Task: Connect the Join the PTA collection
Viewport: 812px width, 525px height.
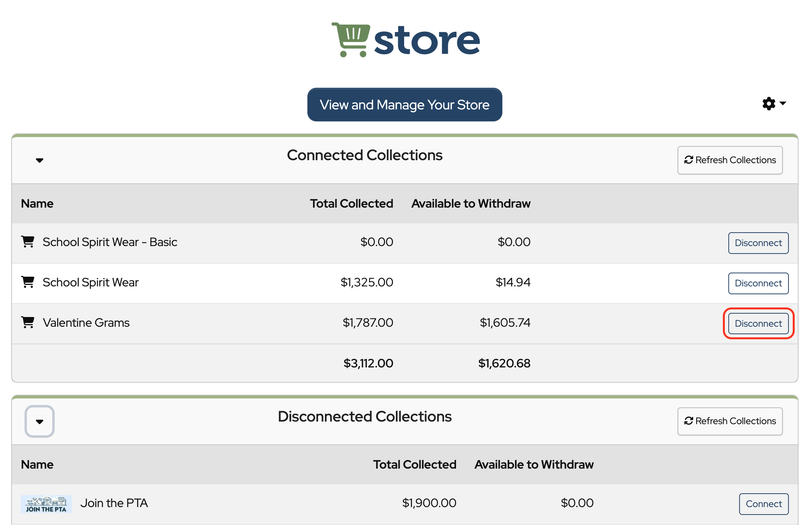Action: 763,504
